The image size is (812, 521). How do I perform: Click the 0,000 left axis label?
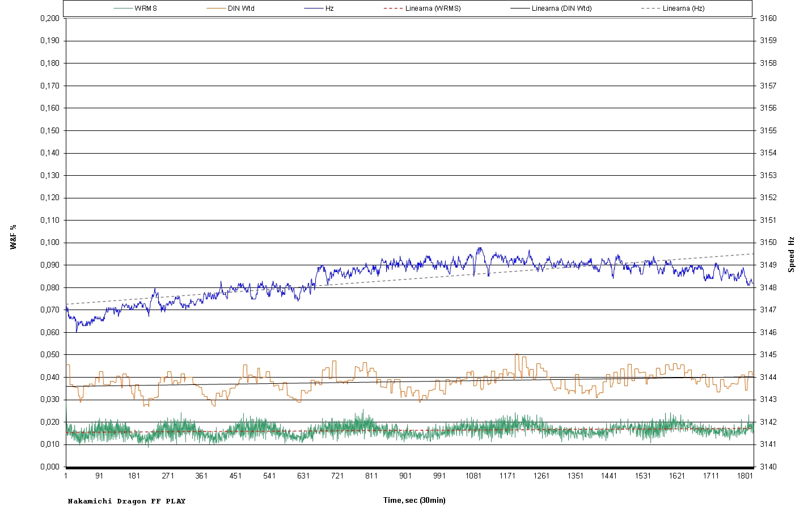coord(50,467)
